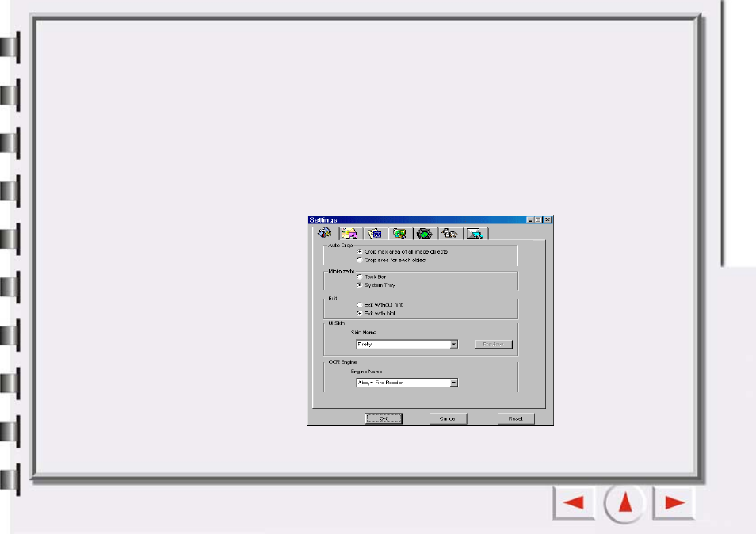Go up with round red arrow button
The width and height of the screenshot is (756, 534).
pos(625,503)
